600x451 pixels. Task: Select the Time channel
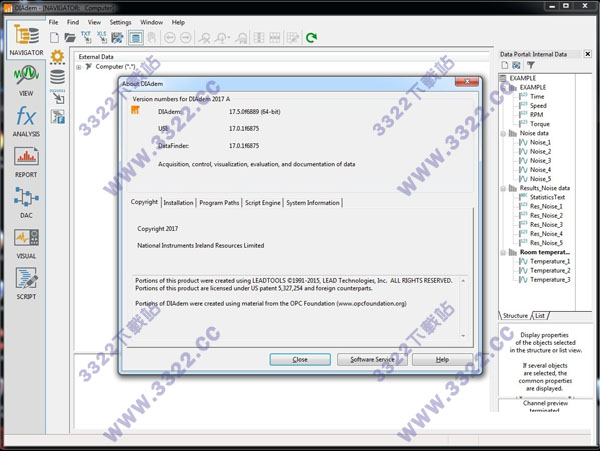coord(537,96)
